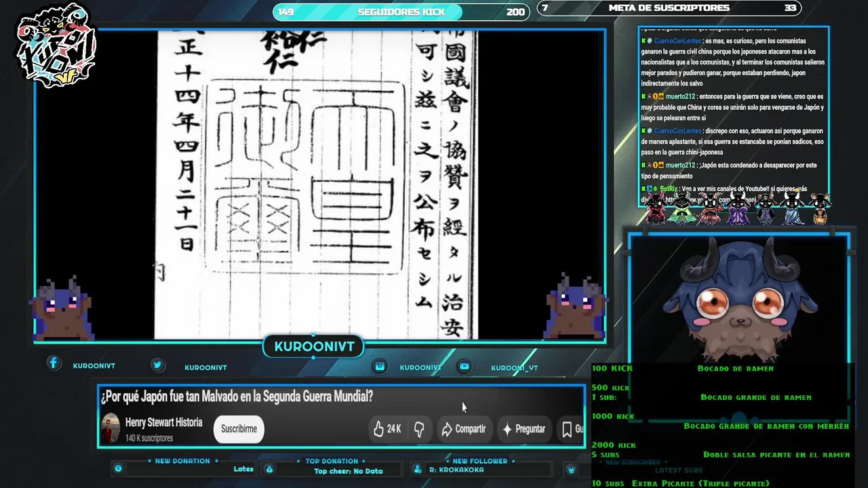Click the Japanese document in the video frame
868x488 pixels.
click(x=316, y=184)
